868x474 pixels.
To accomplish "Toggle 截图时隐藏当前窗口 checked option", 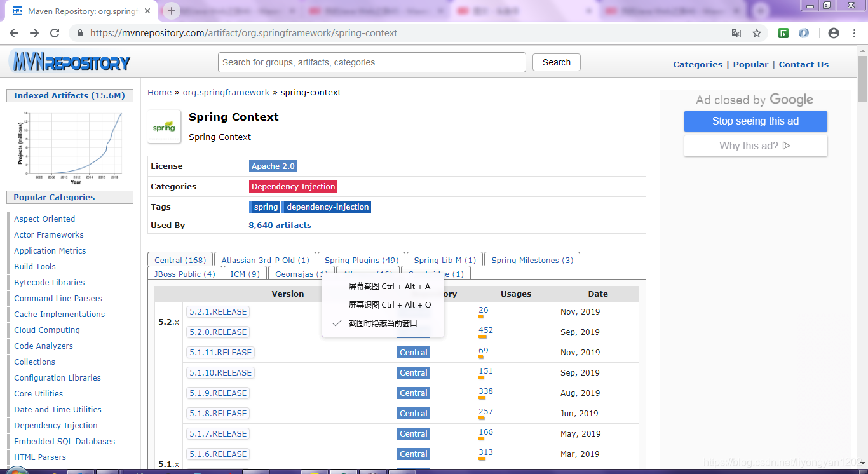I will 383,323.
